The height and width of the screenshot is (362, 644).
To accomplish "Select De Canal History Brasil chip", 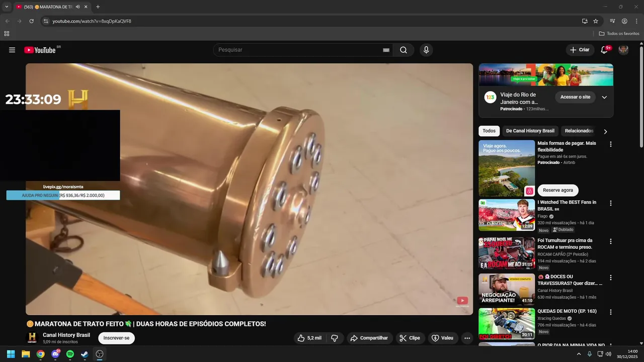I will pyautogui.click(x=530, y=131).
